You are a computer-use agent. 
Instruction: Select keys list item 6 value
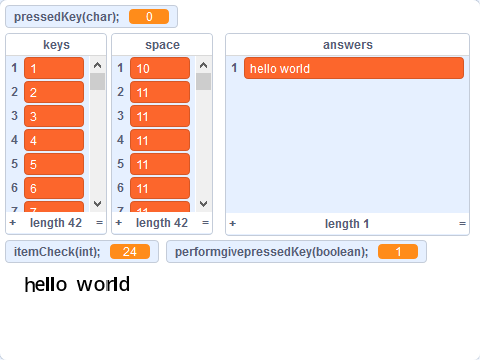coord(54,188)
